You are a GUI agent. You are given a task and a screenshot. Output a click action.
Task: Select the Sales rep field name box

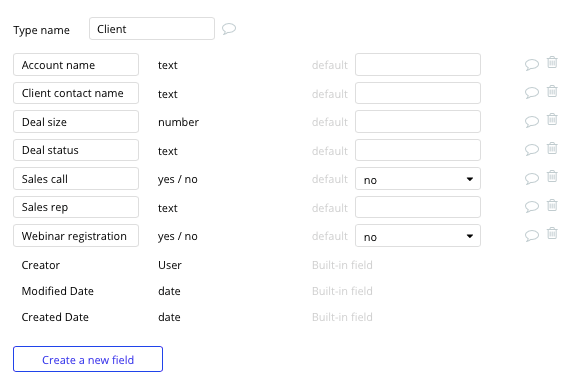click(76, 207)
